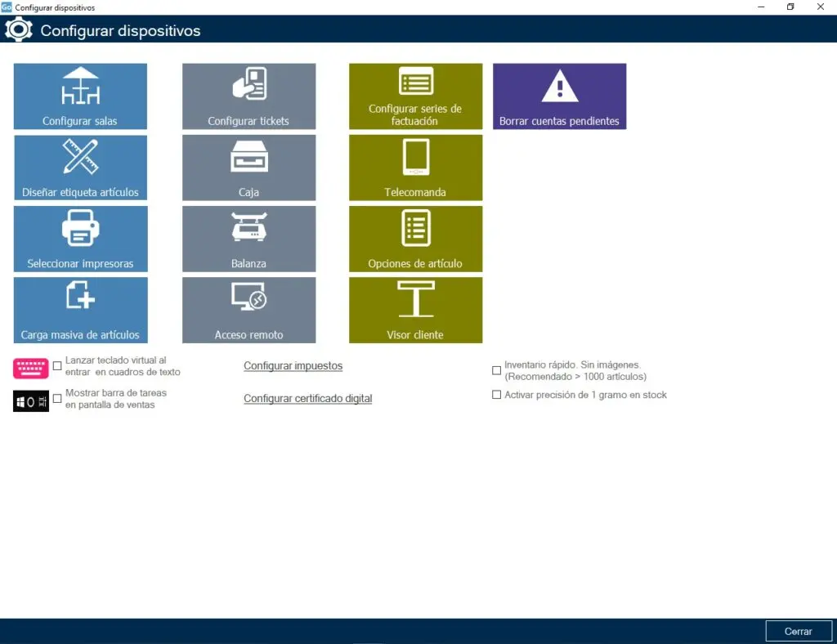Open the Caja drawer tile
This screenshot has height=644, width=837.
(248, 168)
